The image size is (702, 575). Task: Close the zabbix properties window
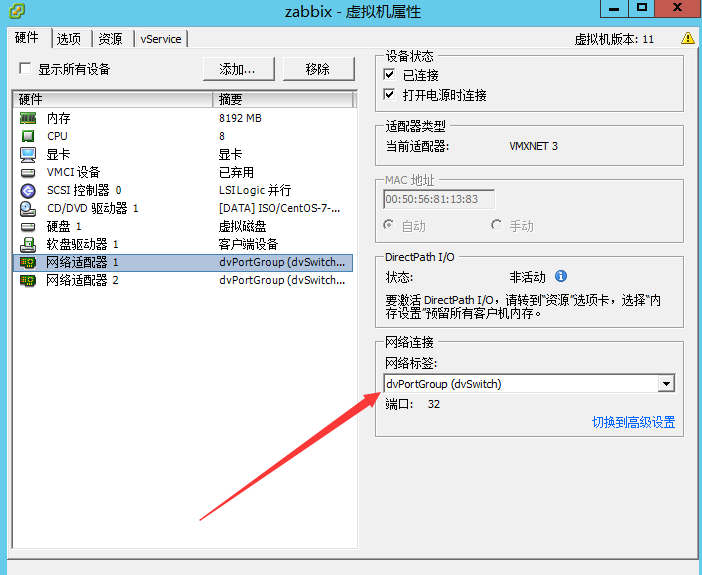(678, 9)
